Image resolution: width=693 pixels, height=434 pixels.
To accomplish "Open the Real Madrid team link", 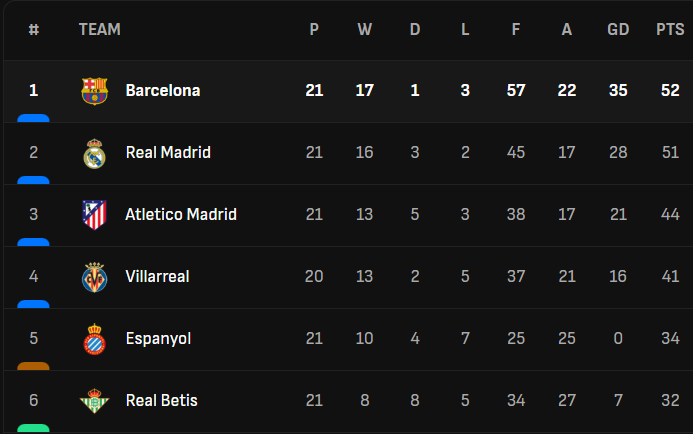I will tap(168, 153).
